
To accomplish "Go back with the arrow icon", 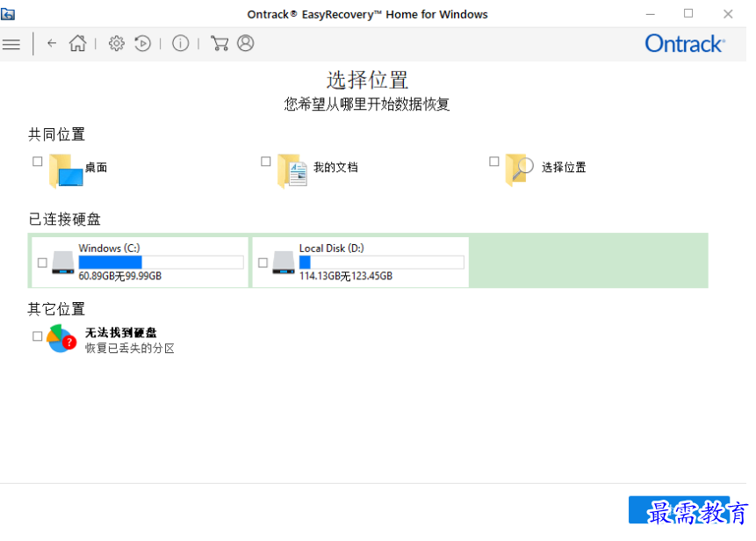I will tap(52, 43).
